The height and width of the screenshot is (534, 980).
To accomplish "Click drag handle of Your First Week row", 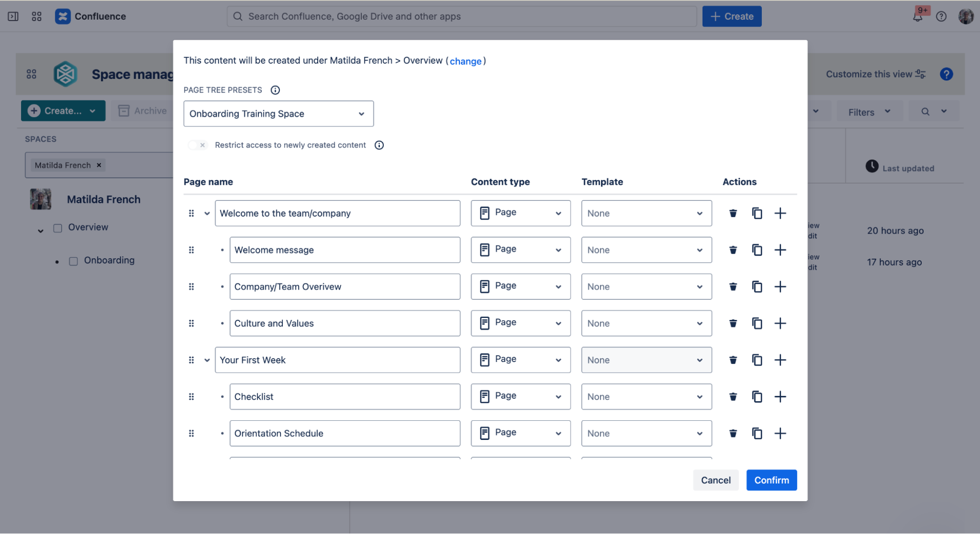I will point(192,360).
